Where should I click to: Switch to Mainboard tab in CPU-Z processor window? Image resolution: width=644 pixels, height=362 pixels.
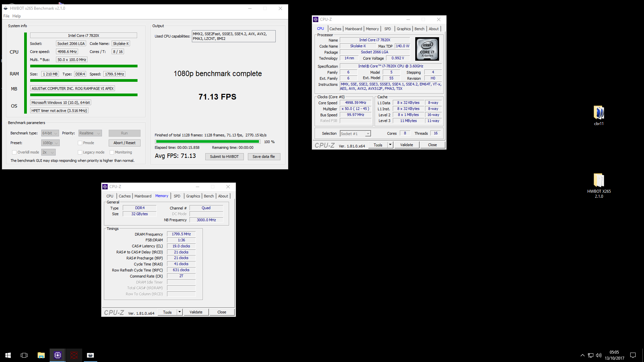[x=354, y=29]
